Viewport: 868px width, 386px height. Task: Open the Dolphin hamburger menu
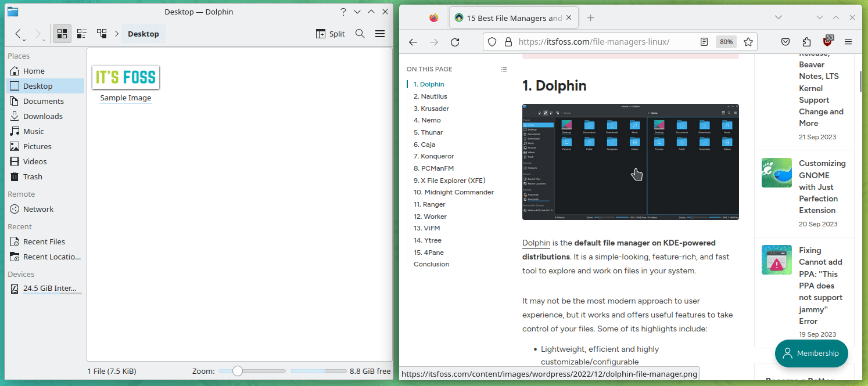(380, 34)
